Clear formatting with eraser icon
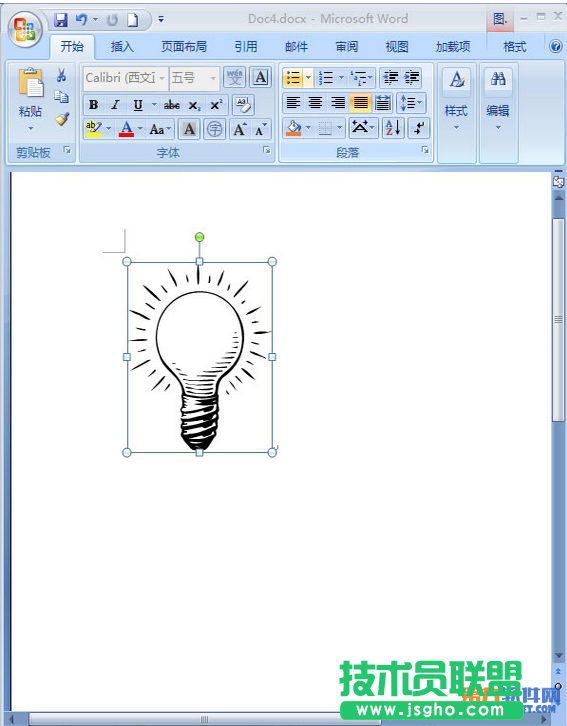Screen dimensions: 567x726 click(243, 105)
